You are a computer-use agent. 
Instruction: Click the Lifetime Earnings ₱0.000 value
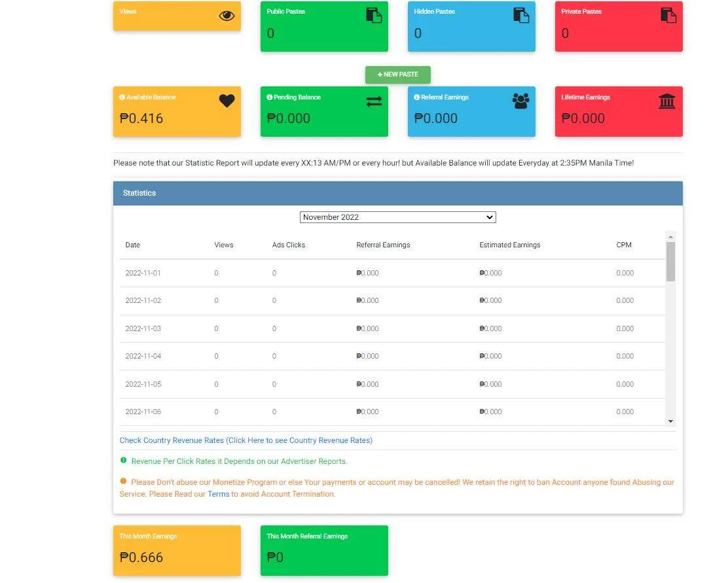tap(583, 118)
